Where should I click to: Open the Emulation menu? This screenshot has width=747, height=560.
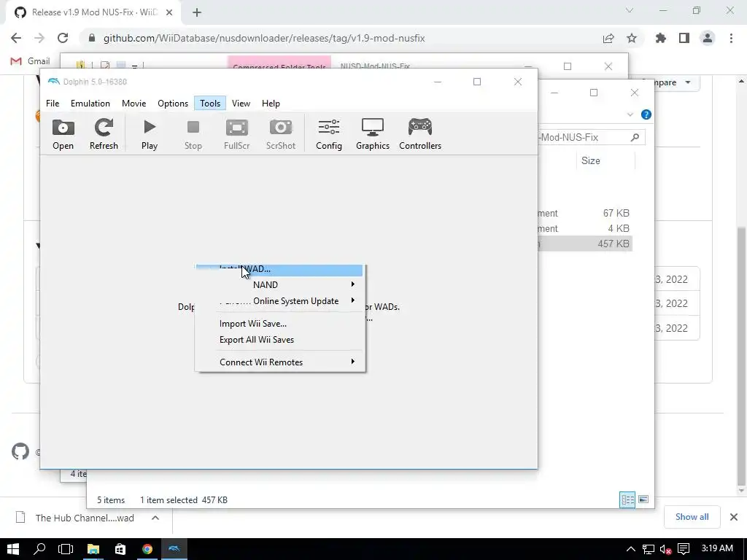click(90, 104)
